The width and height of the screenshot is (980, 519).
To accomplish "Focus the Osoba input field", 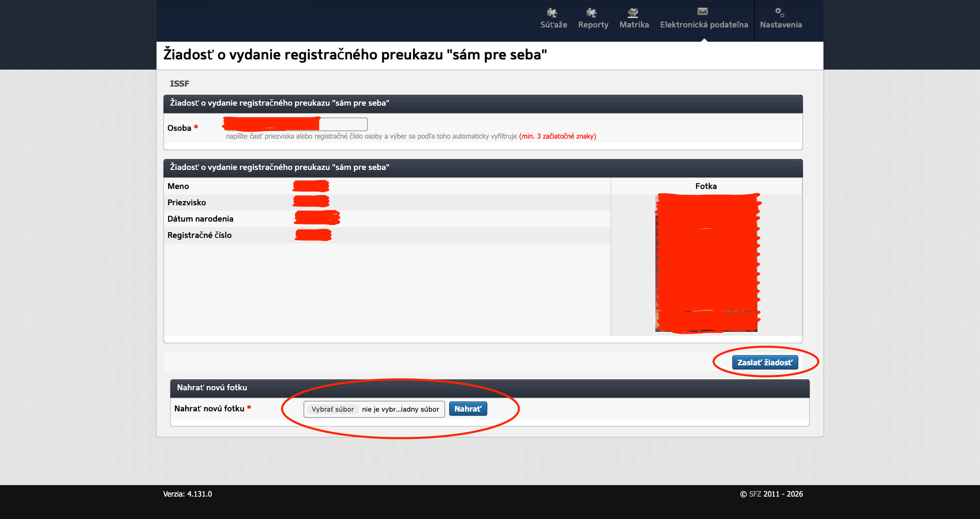I will point(343,124).
